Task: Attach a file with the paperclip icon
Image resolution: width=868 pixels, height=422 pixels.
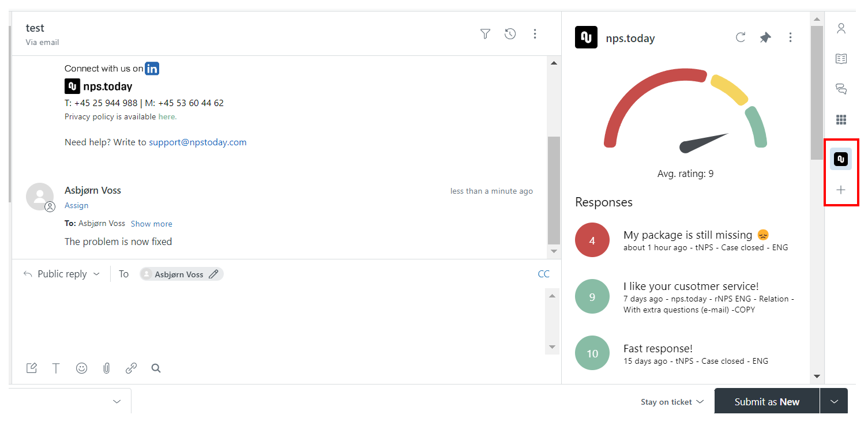Action: tap(106, 368)
